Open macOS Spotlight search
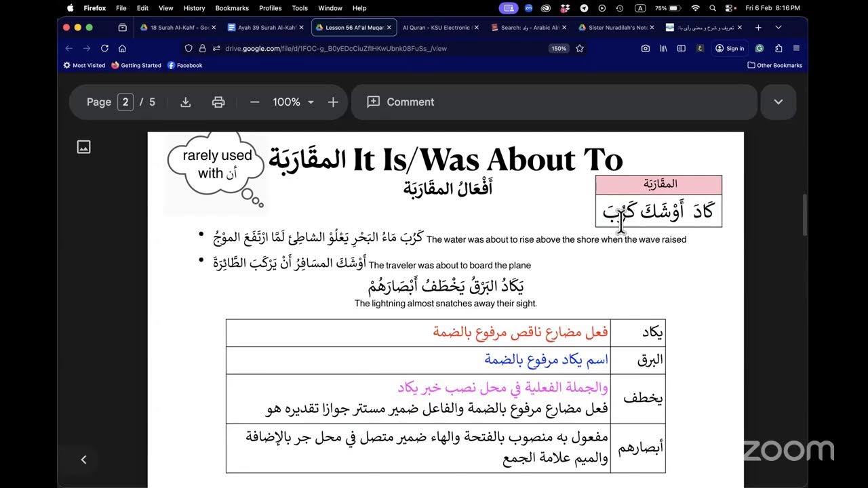The image size is (868, 488). (713, 8)
